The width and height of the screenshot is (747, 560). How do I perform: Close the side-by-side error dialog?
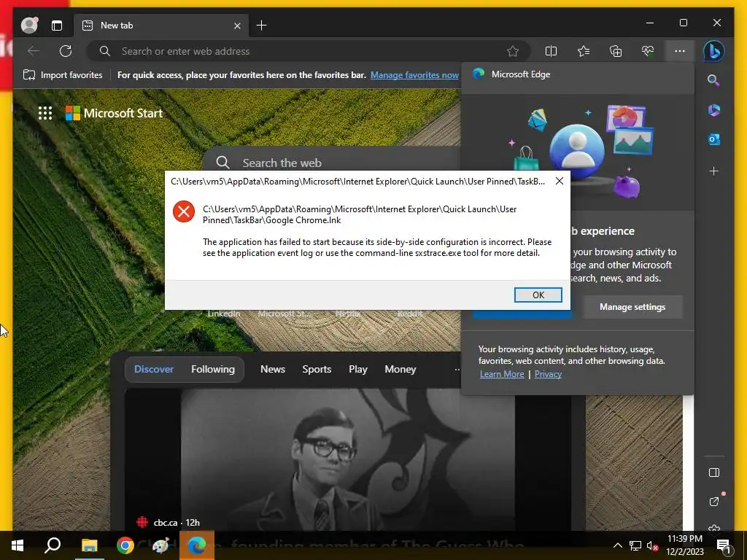(x=560, y=181)
